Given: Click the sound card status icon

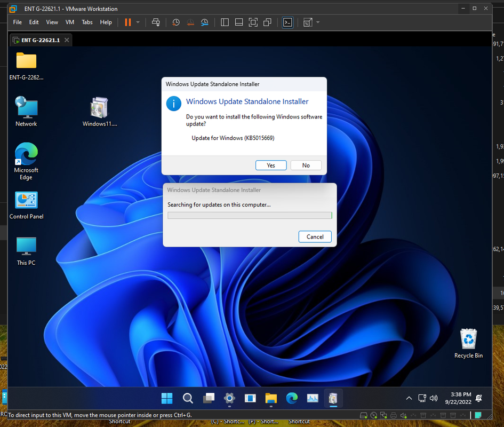Looking at the screenshot, I should pos(403,415).
